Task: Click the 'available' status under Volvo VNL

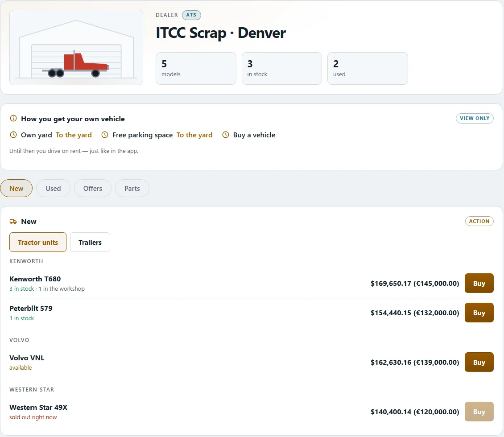Action: click(x=21, y=367)
